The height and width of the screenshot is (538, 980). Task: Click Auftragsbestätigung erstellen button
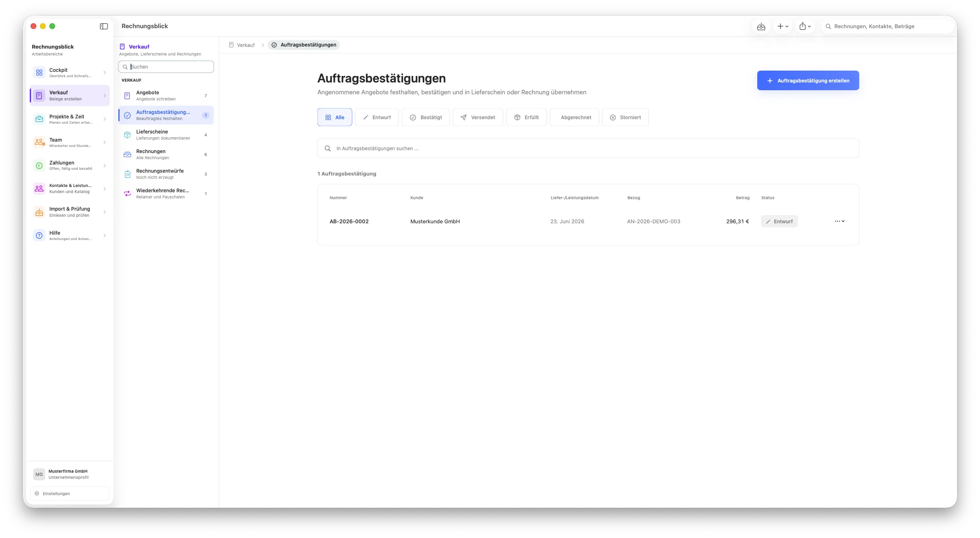[x=808, y=80]
